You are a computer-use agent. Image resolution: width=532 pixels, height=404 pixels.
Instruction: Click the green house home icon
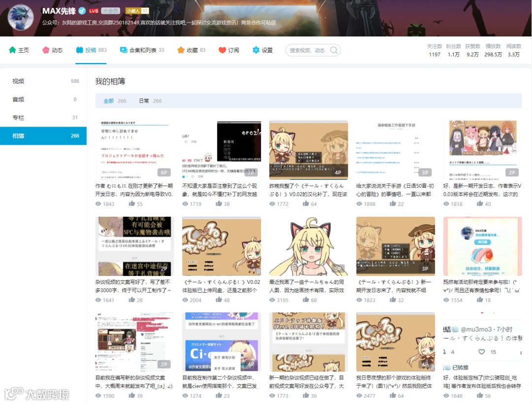pyautogui.click(x=12, y=50)
